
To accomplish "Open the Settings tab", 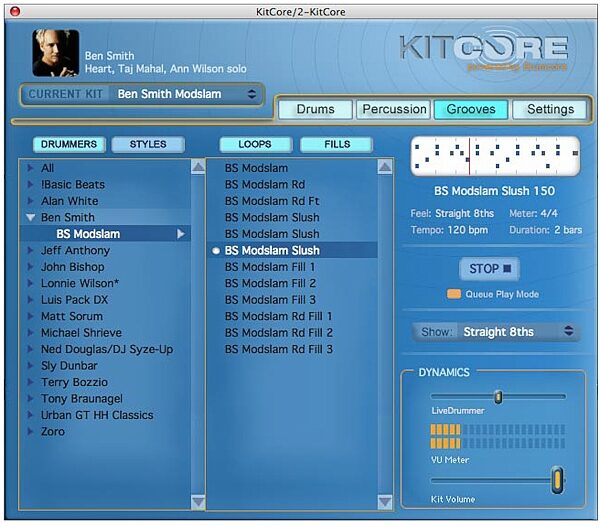I will [x=550, y=109].
